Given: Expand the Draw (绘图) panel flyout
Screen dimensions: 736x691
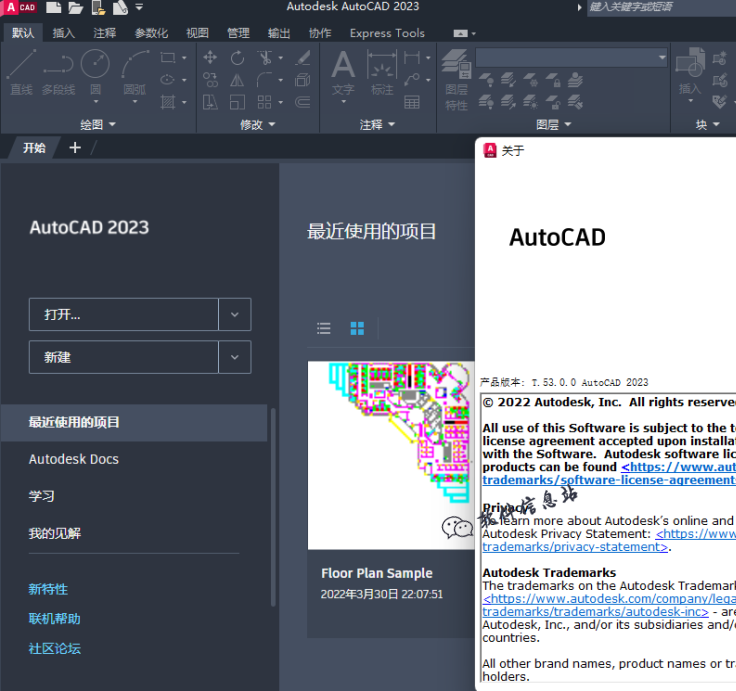Looking at the screenshot, I should click(98, 125).
